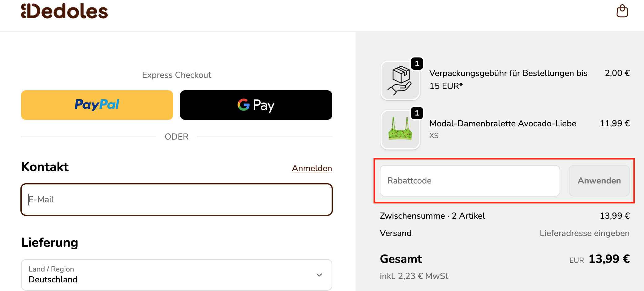
Task: Click the packaging fee box icon
Action: coord(400,80)
